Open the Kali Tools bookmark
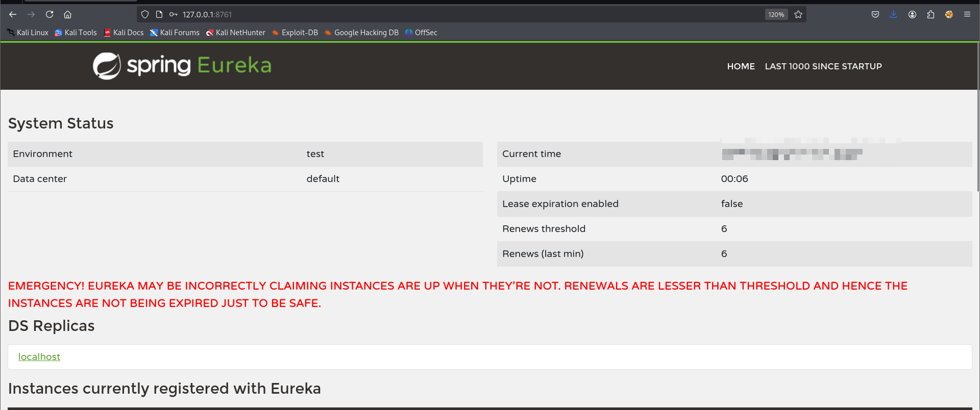 pos(76,33)
